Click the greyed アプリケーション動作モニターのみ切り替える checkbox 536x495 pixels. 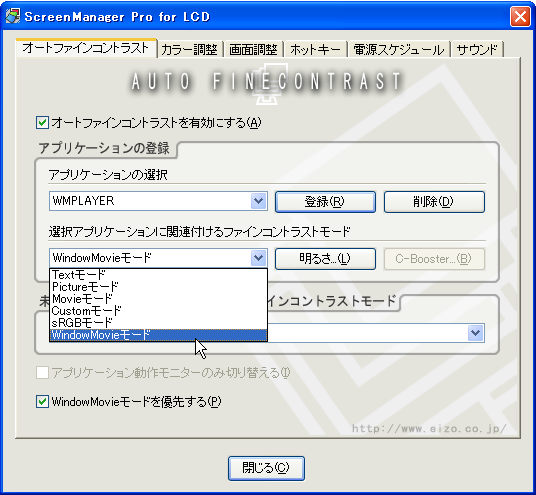(x=42, y=372)
